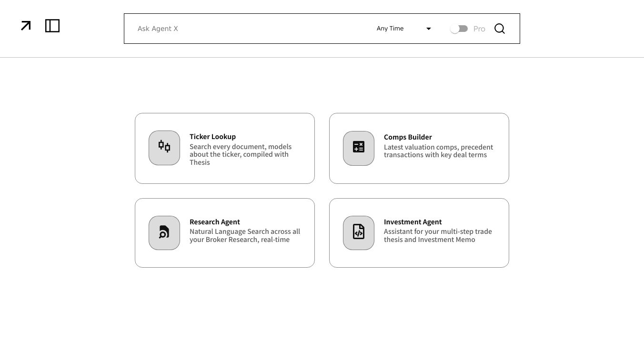
Task: Open the Comps Builder title
Action: [408, 137]
